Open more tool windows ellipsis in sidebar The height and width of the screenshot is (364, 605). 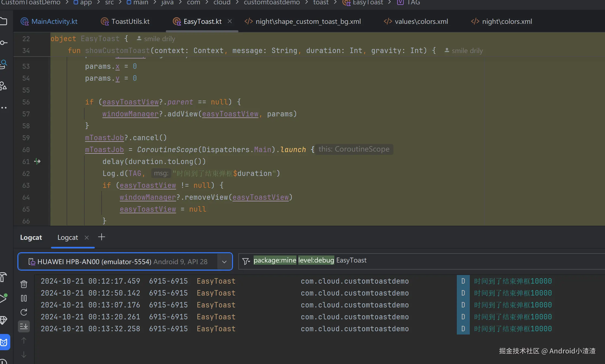pos(4,108)
